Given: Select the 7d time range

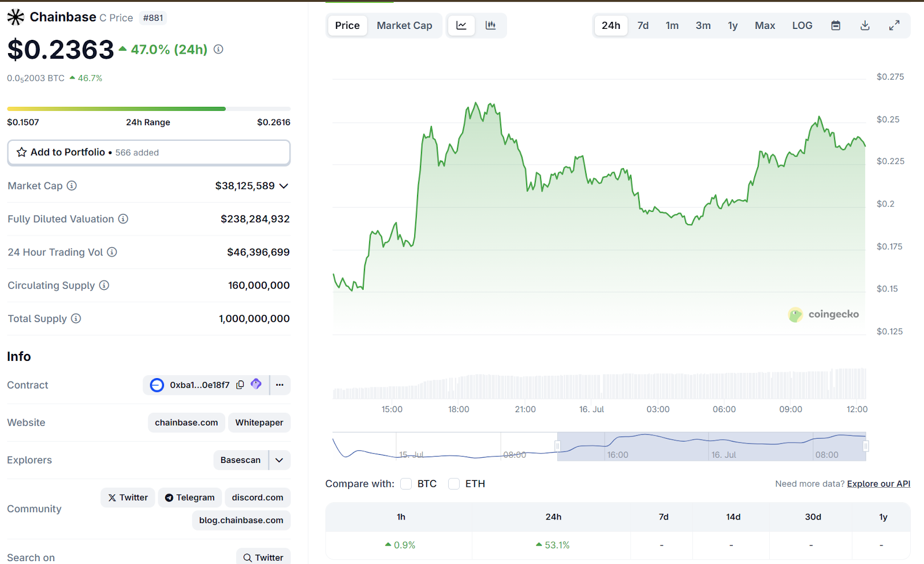Looking at the screenshot, I should click(x=643, y=25).
